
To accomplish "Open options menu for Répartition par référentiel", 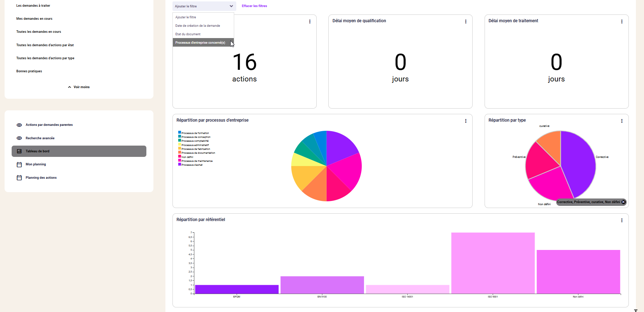I will pos(621,220).
